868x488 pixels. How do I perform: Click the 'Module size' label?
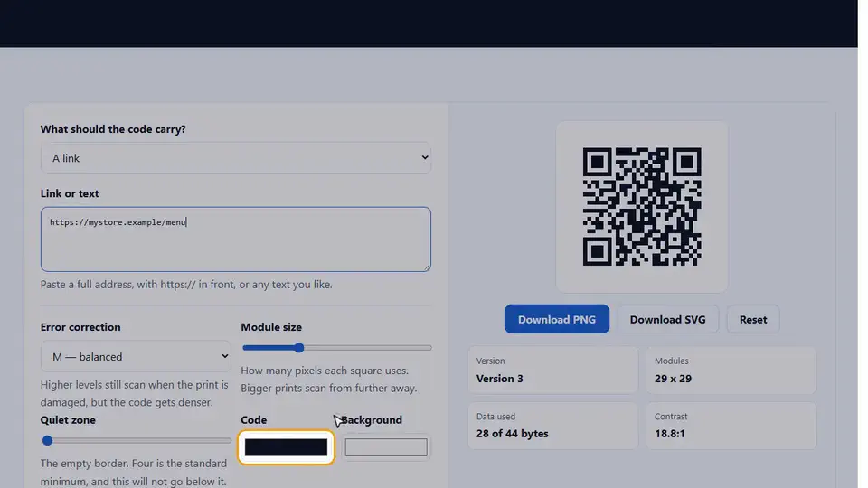[x=271, y=327]
